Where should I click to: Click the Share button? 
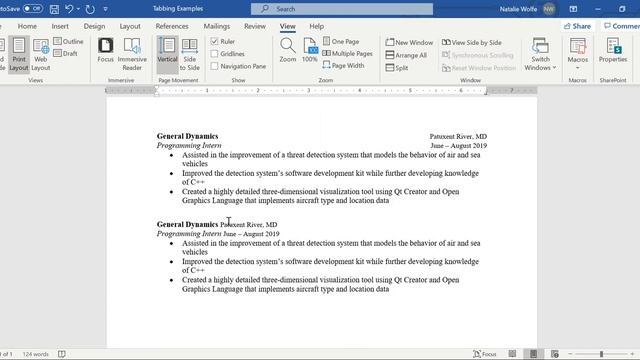coord(577,26)
